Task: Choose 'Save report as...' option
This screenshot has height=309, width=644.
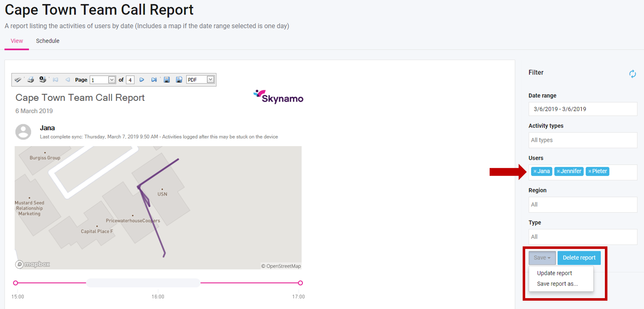Action: [x=557, y=284]
